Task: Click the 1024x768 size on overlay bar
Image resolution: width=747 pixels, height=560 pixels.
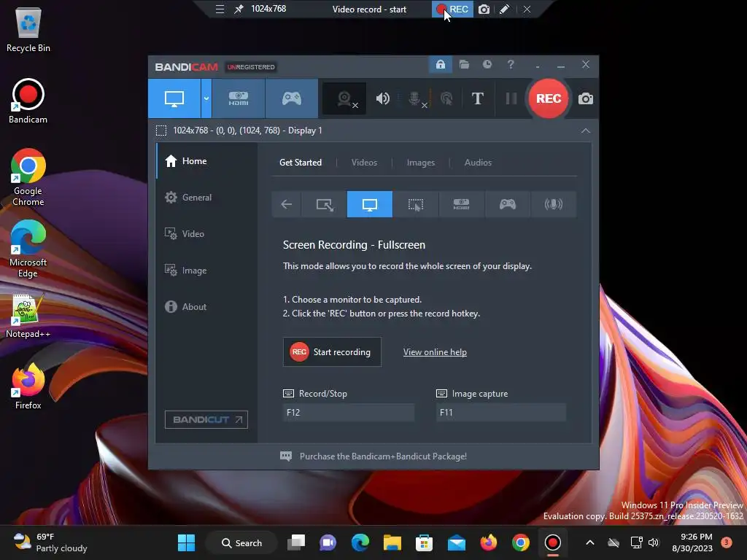Action: coord(268,9)
